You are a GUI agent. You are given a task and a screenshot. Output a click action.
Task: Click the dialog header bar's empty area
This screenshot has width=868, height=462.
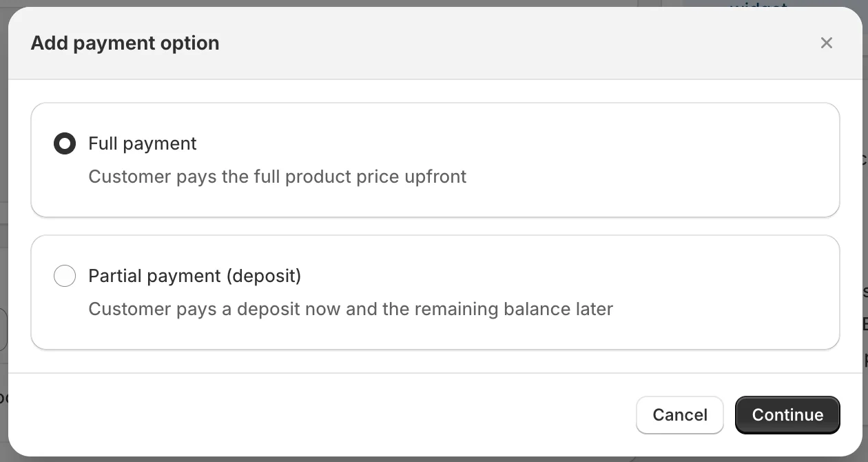(x=482, y=43)
